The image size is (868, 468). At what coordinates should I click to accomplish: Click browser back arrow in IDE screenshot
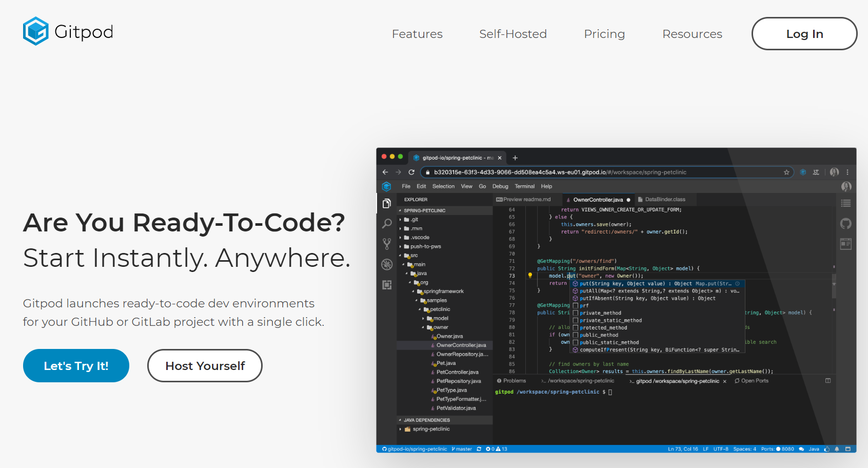pyautogui.click(x=385, y=172)
